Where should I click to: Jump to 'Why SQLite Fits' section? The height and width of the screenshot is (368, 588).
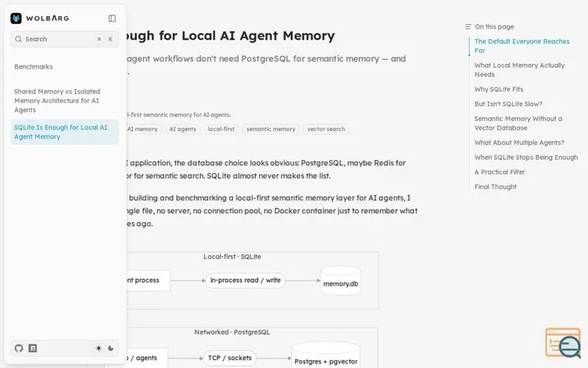(499, 89)
